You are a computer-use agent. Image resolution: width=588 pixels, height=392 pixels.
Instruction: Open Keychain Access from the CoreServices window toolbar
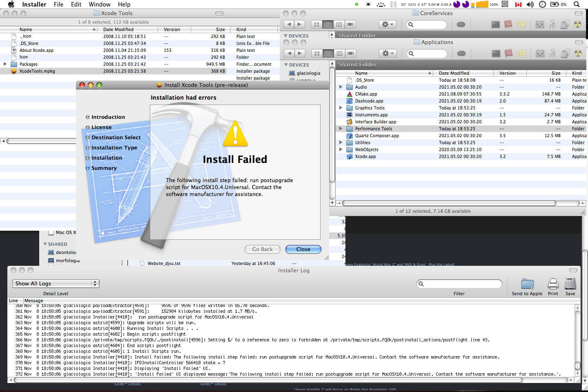pos(552,24)
